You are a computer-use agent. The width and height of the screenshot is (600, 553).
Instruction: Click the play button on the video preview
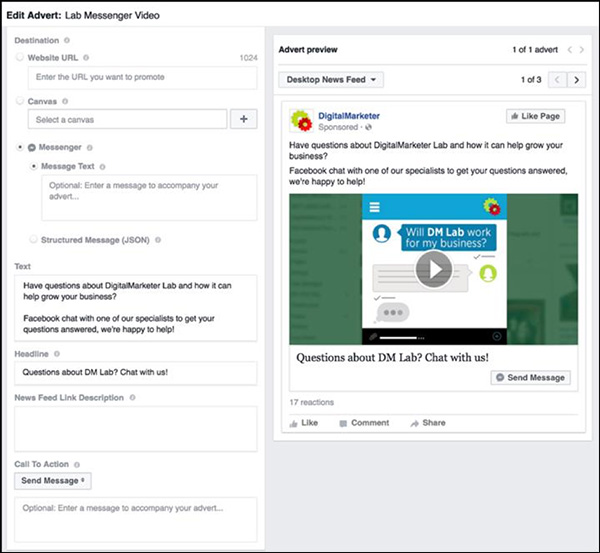434,269
